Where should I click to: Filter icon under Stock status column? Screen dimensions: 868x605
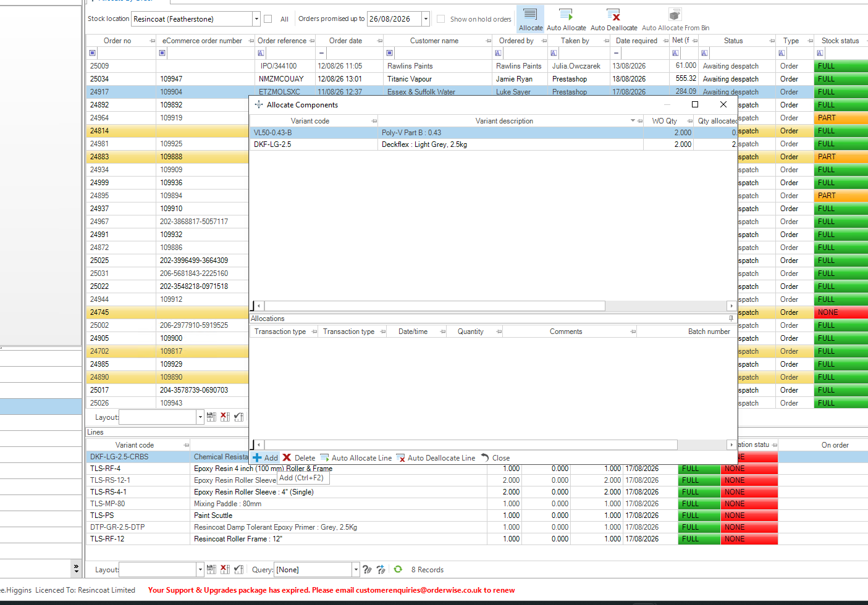pos(820,53)
